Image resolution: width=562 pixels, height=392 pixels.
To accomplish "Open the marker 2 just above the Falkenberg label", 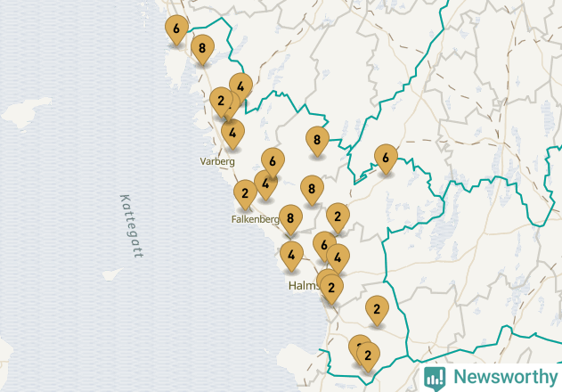I will (245, 193).
